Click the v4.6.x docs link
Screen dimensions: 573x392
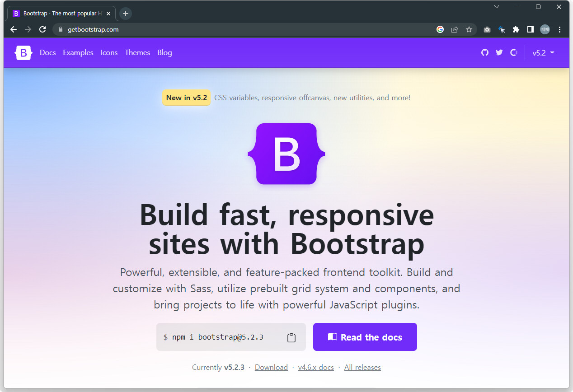pyautogui.click(x=316, y=367)
